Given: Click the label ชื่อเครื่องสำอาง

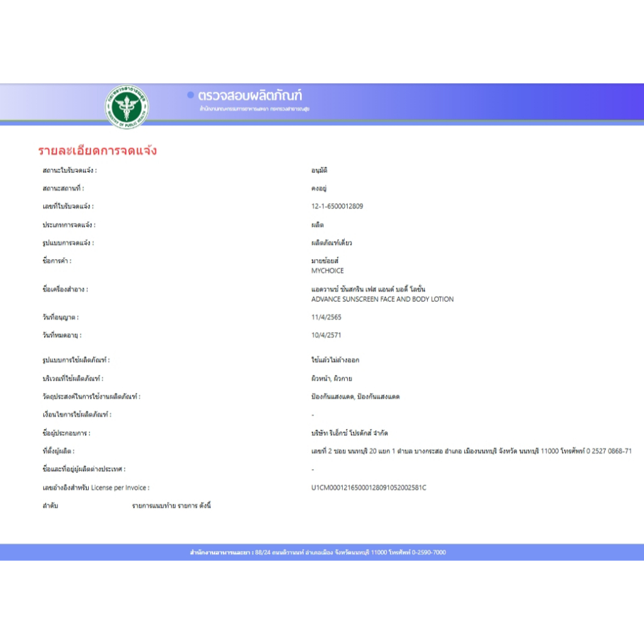Looking at the screenshot, I should [x=65, y=289].
